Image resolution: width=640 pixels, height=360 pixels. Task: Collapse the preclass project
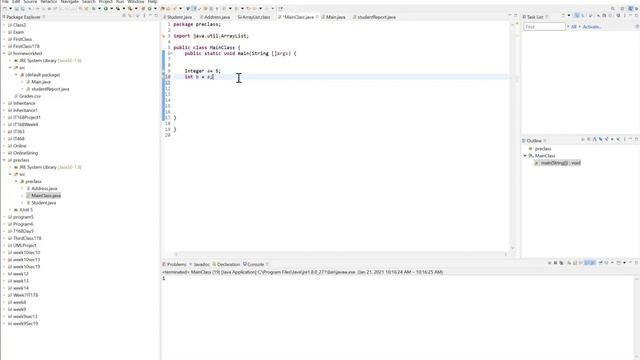click(4, 160)
